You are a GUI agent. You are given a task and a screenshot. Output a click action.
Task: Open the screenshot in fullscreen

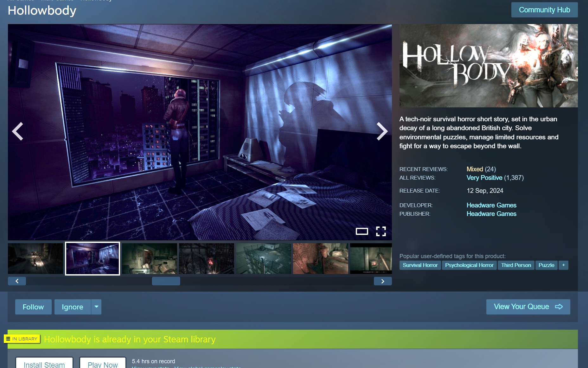[381, 232]
